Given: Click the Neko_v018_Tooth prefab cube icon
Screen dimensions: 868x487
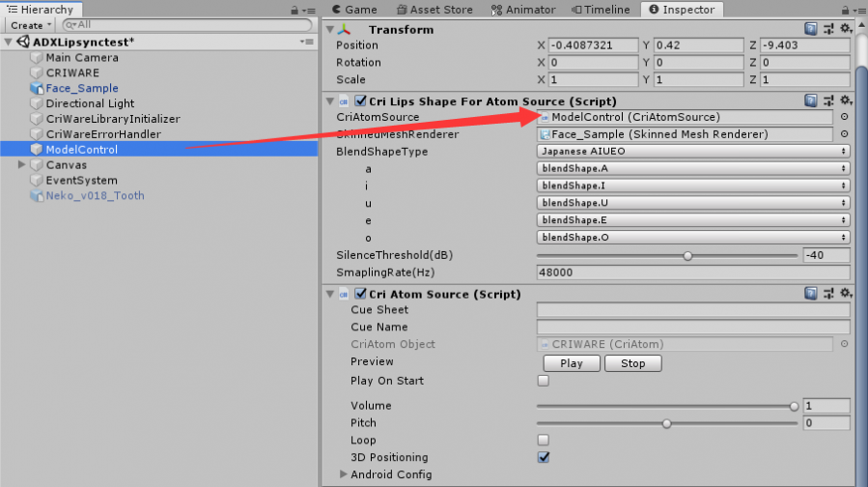Looking at the screenshot, I should click(37, 195).
